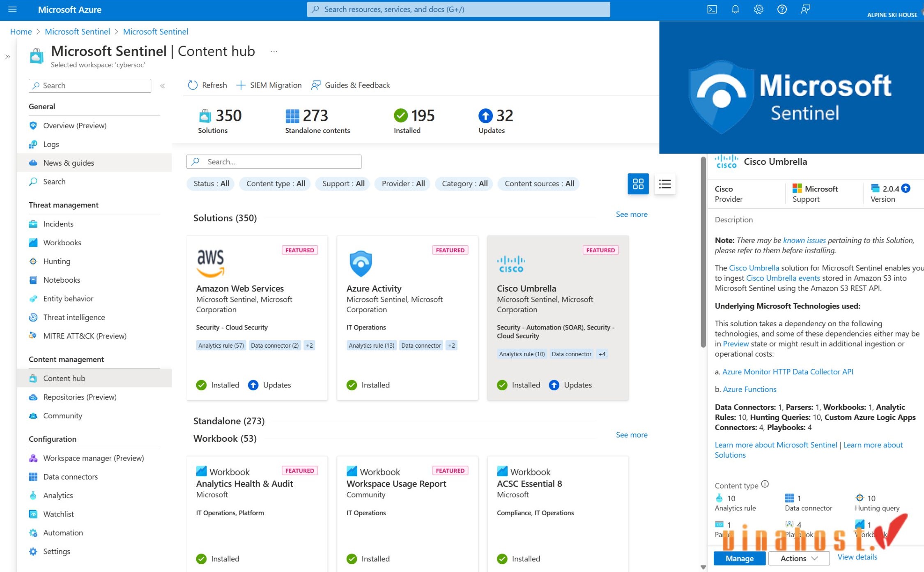The image size is (924, 572).
Task: Click the Repositories (Preview) icon
Action: (33, 397)
